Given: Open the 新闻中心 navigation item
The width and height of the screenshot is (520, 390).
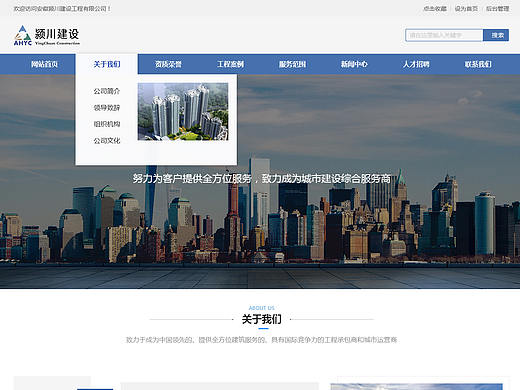Looking at the screenshot, I should [x=354, y=64].
